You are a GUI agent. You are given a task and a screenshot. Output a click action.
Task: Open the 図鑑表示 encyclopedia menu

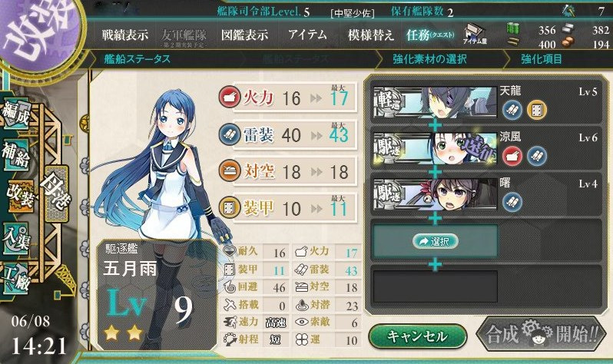click(x=245, y=35)
